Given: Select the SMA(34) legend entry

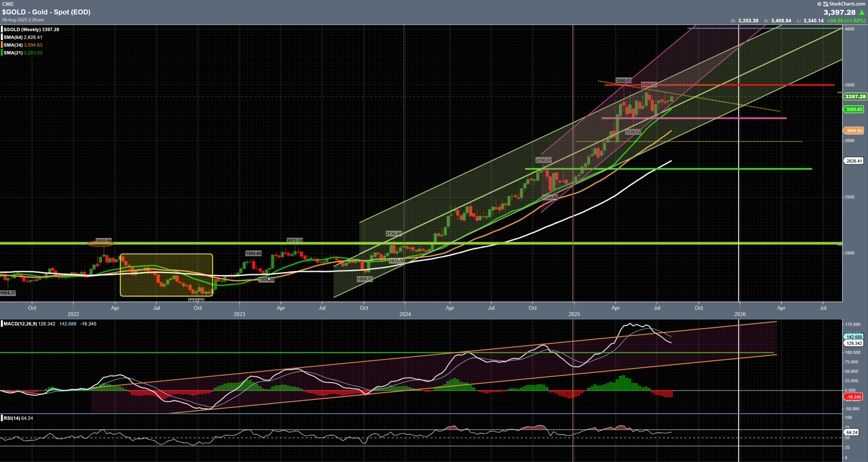Looking at the screenshot, I should coord(23,45).
